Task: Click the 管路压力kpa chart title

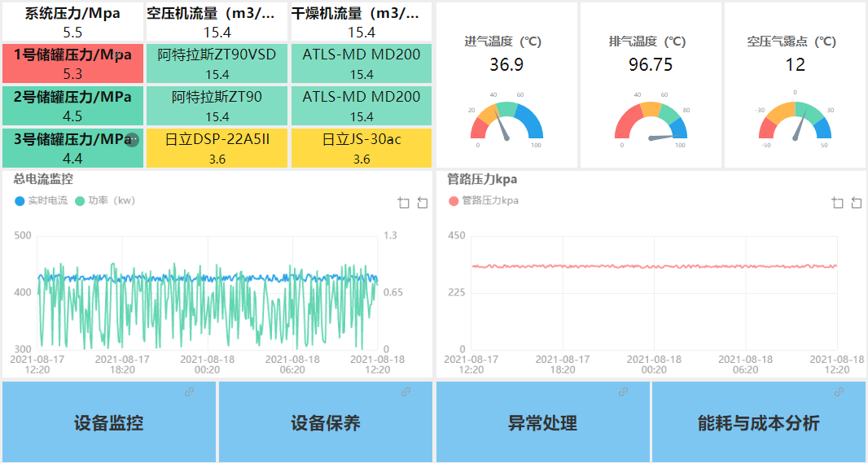Action: tap(482, 179)
